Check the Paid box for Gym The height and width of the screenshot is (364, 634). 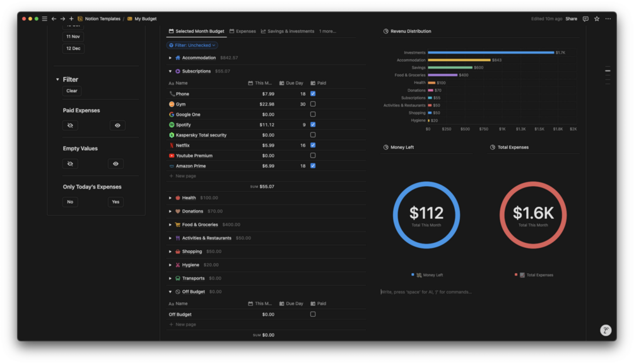313,104
